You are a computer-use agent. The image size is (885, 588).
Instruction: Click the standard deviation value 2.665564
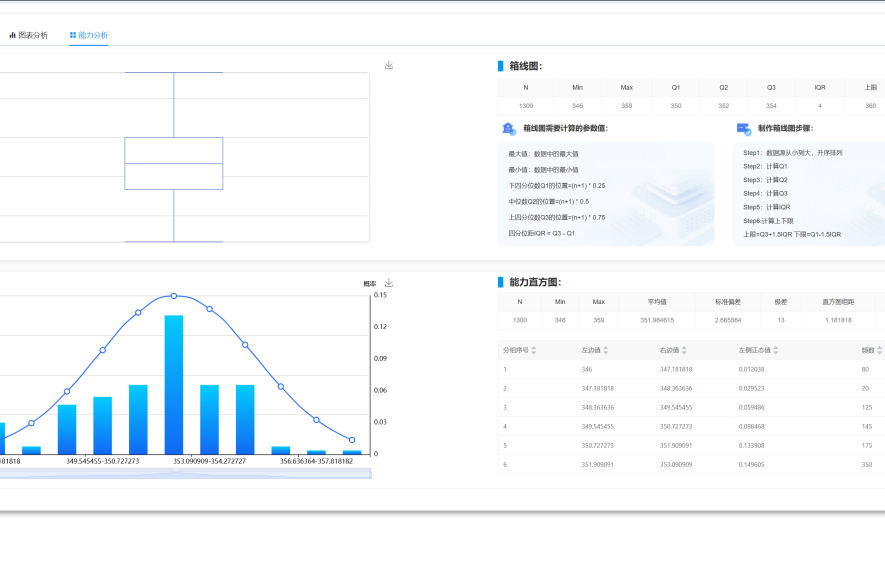point(728,320)
